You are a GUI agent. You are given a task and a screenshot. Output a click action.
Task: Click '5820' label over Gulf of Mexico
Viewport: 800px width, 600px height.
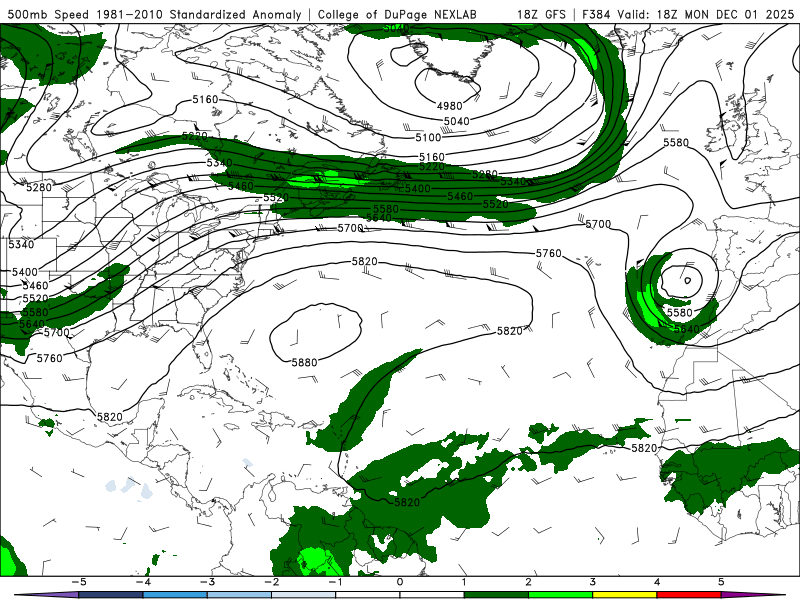[x=110, y=417]
